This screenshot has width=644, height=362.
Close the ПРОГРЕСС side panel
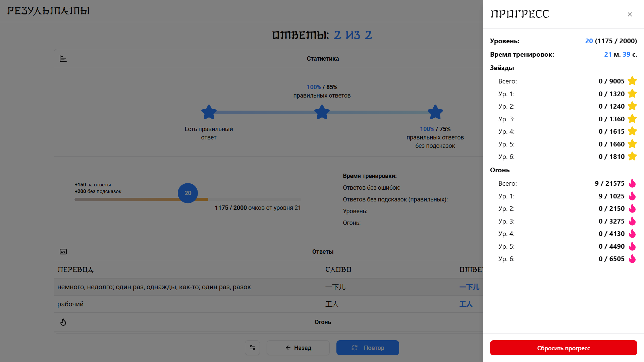(630, 14)
